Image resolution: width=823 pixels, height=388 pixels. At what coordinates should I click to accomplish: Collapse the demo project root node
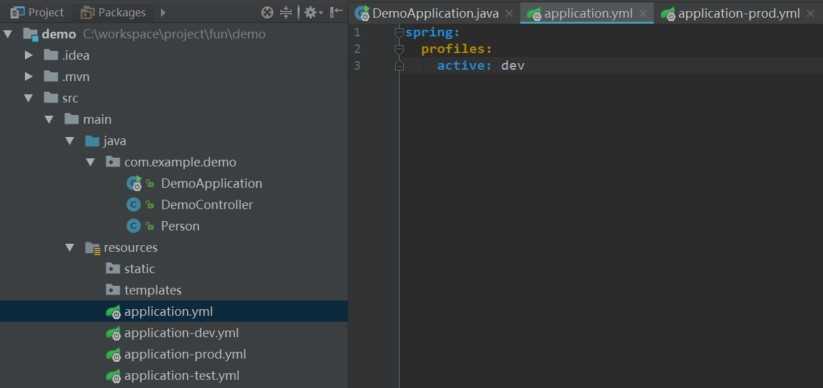(x=7, y=34)
